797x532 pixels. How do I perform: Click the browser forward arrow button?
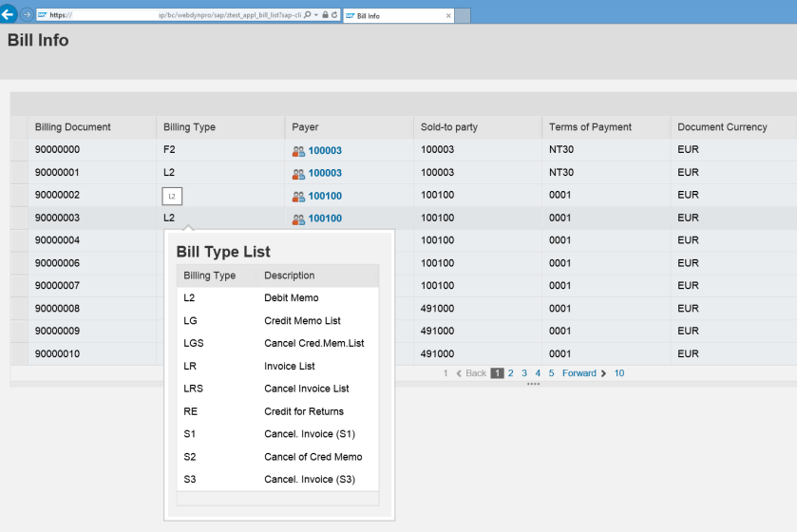coord(27,15)
